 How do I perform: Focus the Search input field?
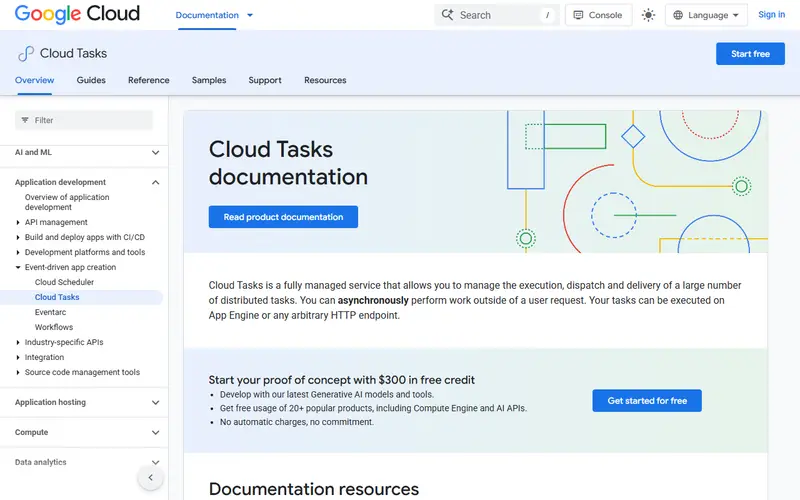click(497, 15)
